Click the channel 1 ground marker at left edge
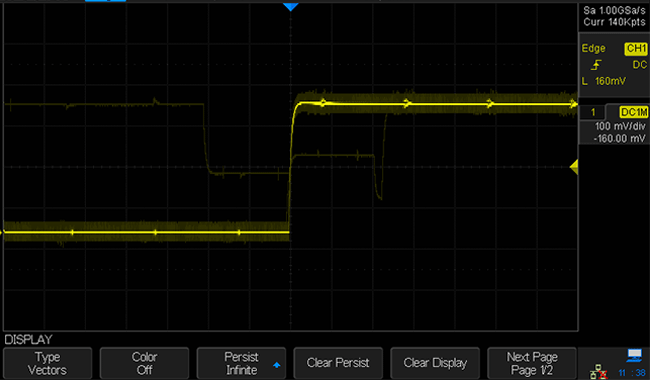Image resolution: width=650 pixels, height=380 pixels. (2, 233)
